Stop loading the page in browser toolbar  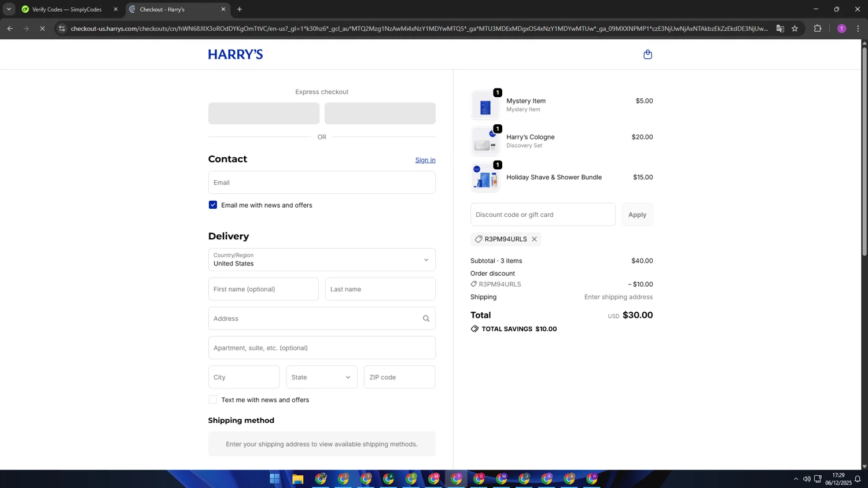click(42, 28)
